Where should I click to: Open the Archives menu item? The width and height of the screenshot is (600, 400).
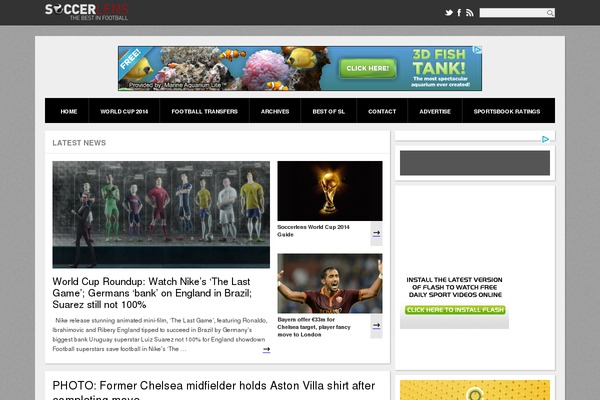coord(275,111)
